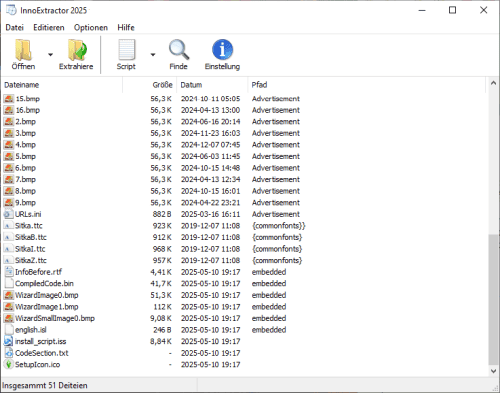Sort by the Dateiname column header
500x393 pixels.
62,85
